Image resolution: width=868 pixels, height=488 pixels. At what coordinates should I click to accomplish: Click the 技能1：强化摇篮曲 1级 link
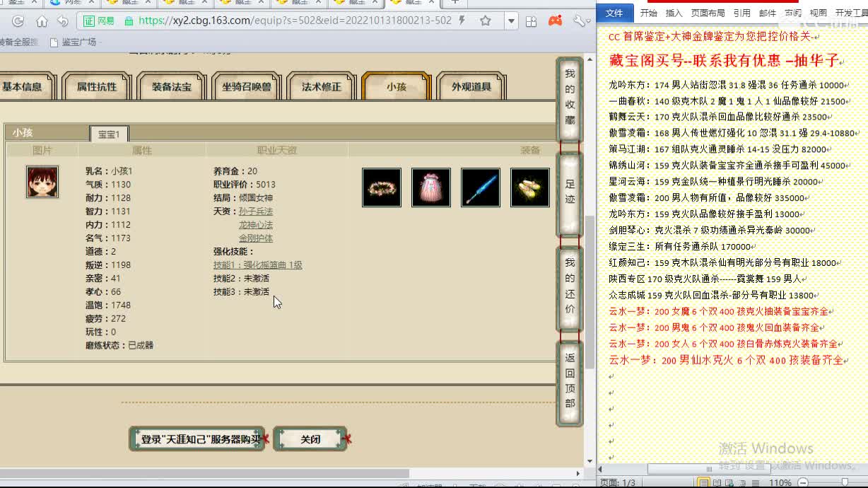(257, 265)
